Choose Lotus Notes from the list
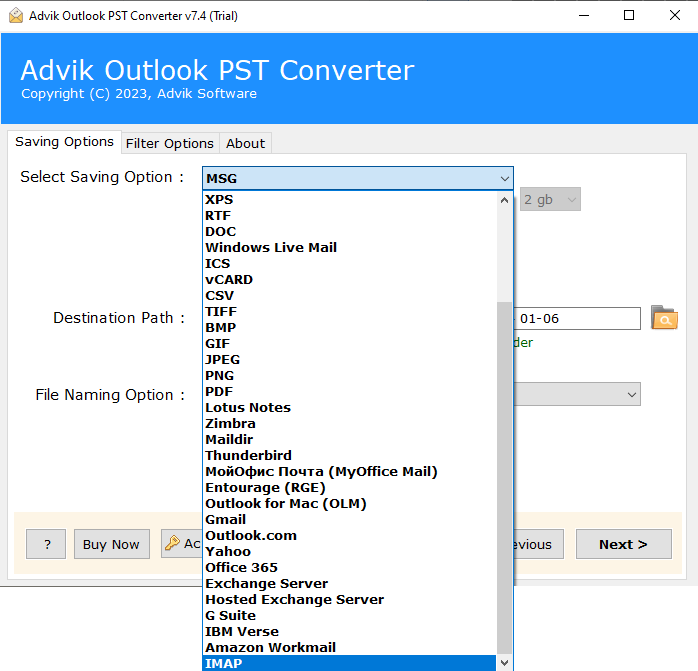Viewport: 698px width, 671px height. [x=349, y=408]
